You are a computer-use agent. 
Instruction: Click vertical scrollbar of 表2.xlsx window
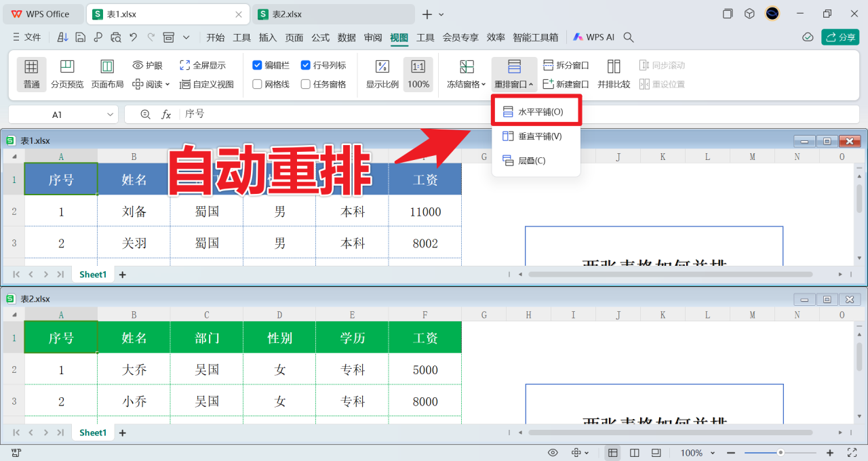pyautogui.click(x=859, y=355)
